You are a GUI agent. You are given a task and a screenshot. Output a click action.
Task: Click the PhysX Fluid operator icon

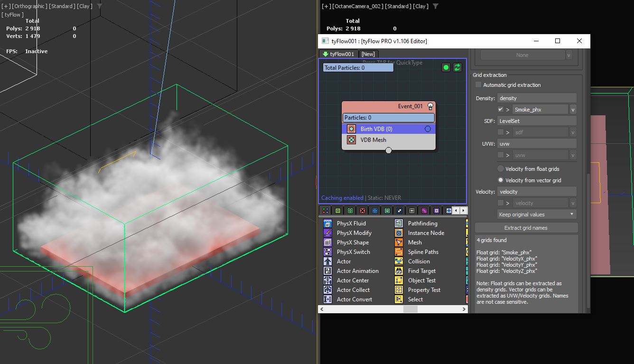click(327, 224)
